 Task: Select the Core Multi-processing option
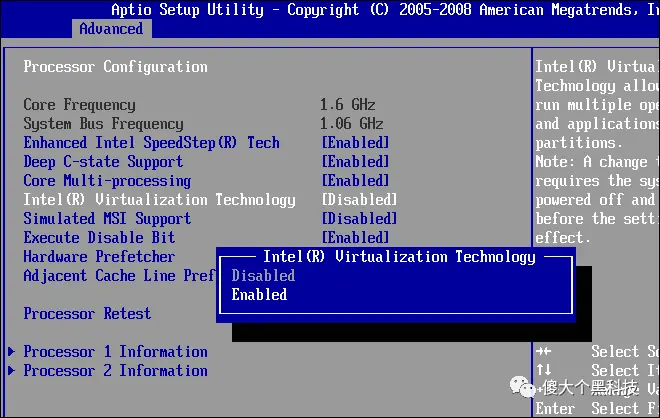point(107,181)
